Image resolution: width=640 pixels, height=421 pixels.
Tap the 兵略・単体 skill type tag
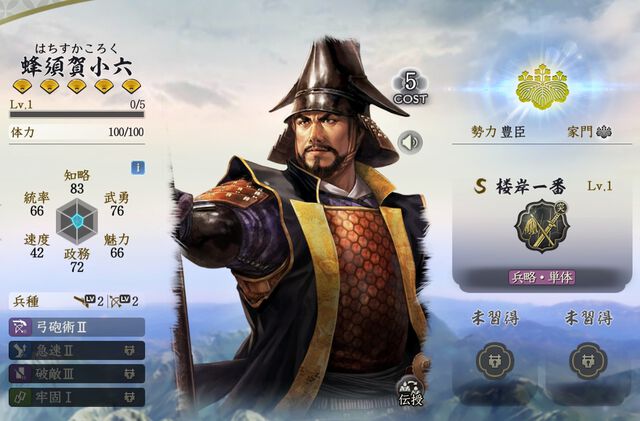click(x=542, y=277)
